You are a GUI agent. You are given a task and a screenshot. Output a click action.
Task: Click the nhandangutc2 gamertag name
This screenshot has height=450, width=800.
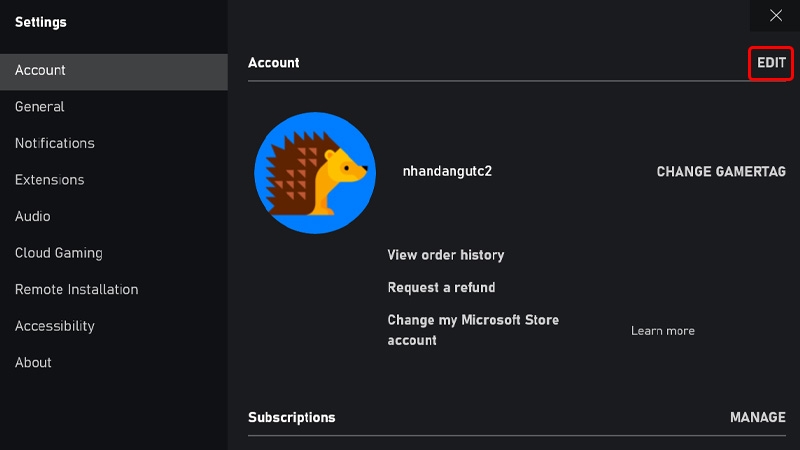(x=447, y=171)
